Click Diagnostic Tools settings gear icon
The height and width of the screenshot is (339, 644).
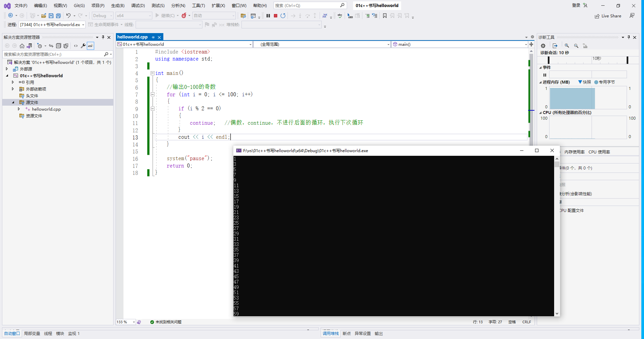[x=543, y=46]
